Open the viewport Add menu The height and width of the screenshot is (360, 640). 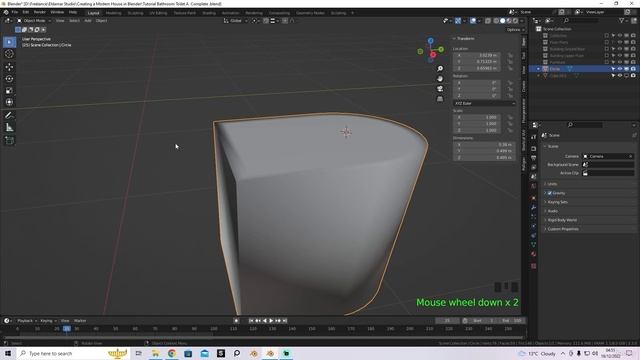(x=88, y=21)
